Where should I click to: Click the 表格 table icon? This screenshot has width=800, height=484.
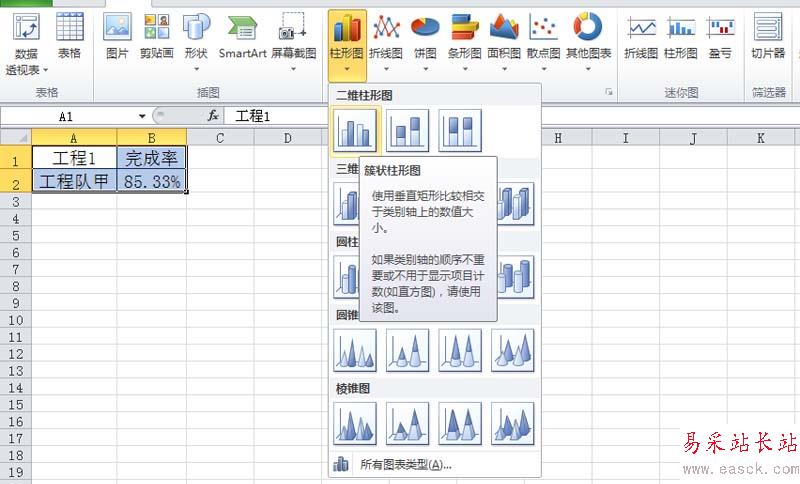pos(69,36)
